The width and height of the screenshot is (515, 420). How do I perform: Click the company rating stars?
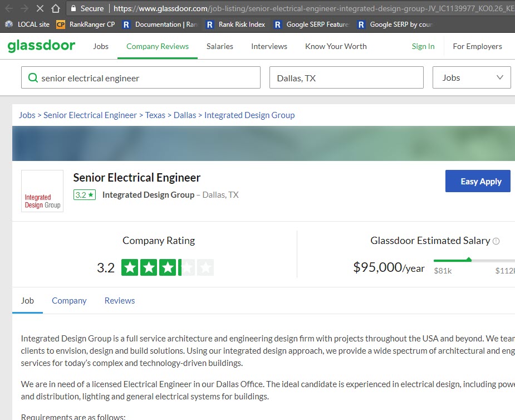pos(168,267)
